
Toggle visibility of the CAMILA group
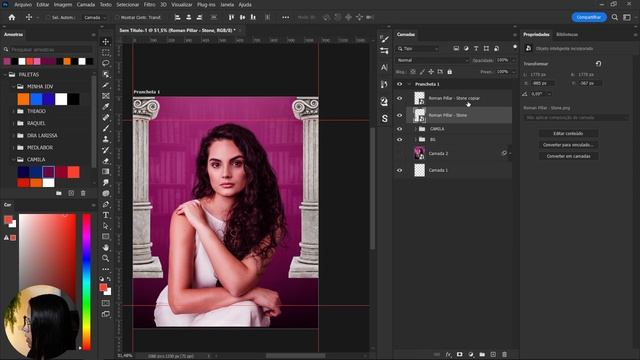[400, 129]
